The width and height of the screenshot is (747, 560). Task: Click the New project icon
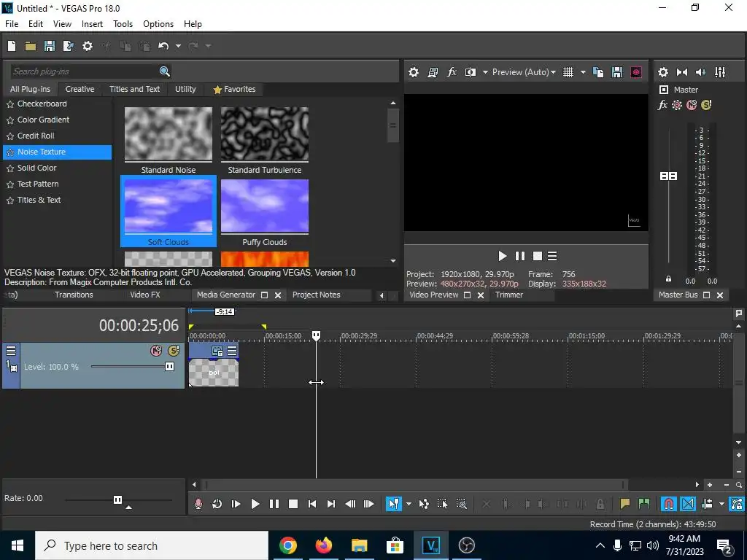12,46
